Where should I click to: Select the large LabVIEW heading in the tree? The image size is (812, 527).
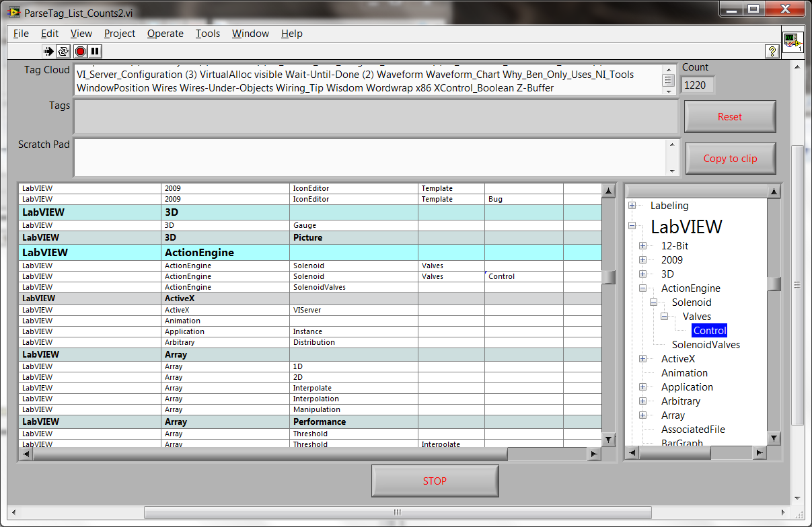686,227
